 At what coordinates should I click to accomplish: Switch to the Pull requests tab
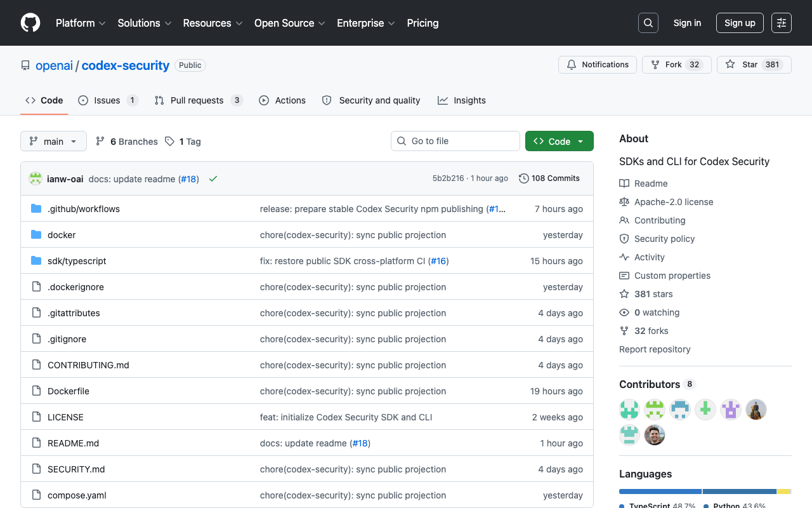pyautogui.click(x=199, y=100)
